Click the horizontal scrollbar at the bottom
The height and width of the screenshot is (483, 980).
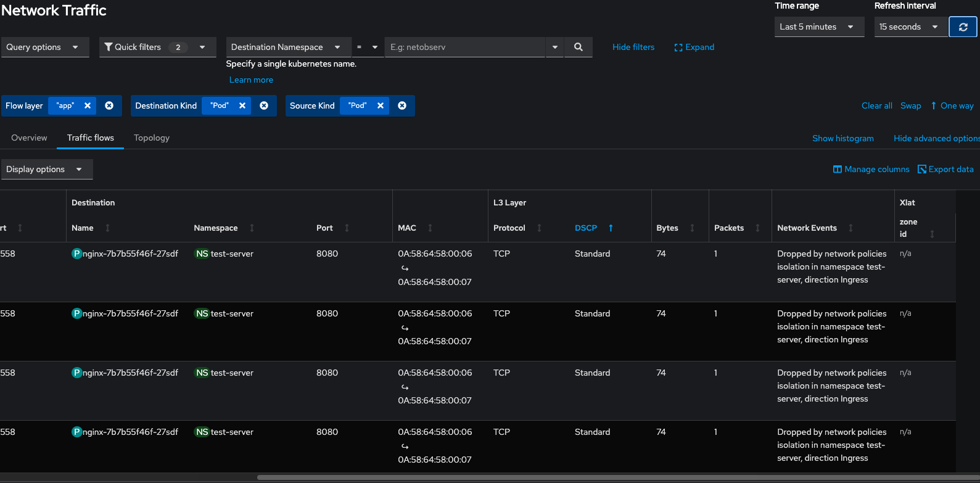[x=617, y=477]
